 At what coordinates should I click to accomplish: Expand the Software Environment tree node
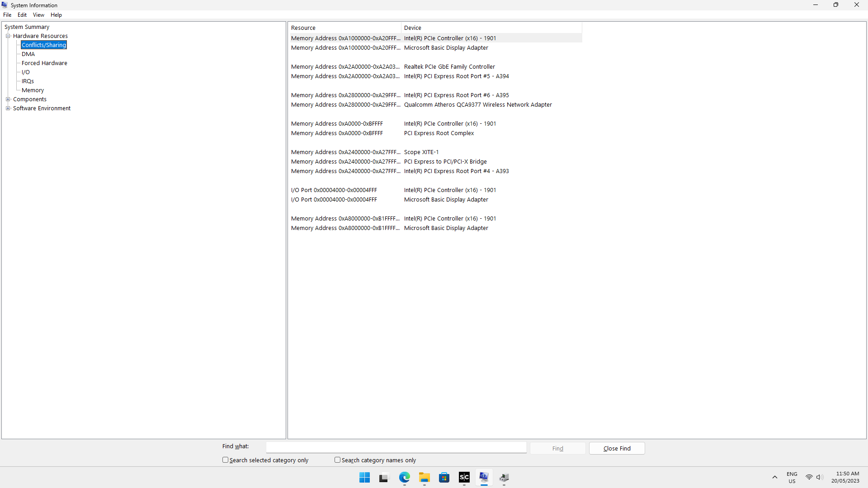[x=9, y=108]
